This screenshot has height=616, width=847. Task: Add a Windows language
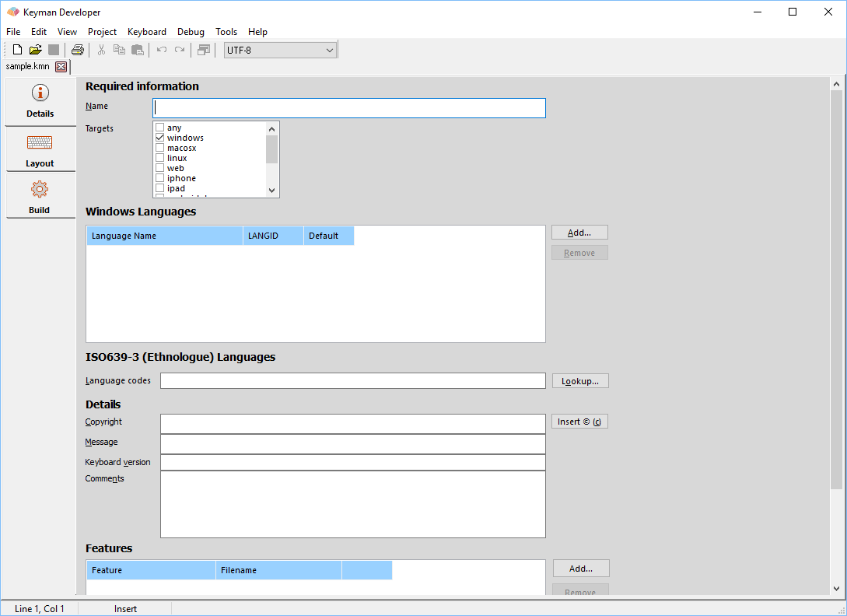[579, 233]
